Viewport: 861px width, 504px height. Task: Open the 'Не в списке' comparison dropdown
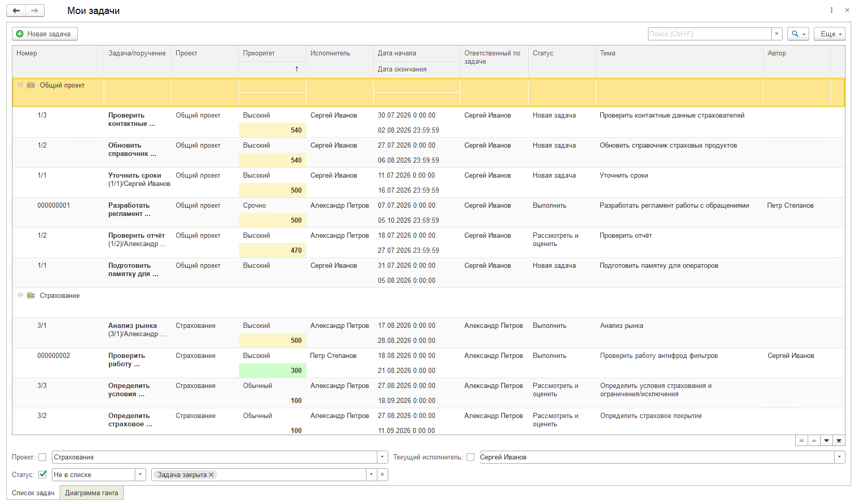point(140,474)
